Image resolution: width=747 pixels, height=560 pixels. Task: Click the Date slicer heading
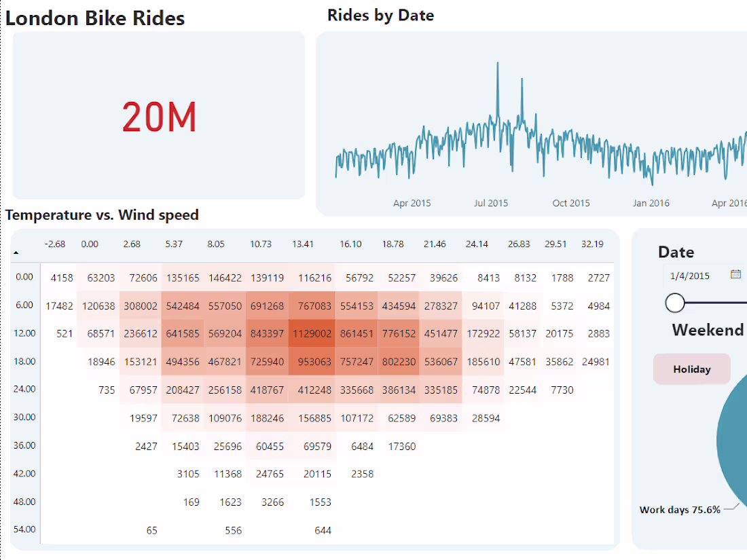point(676,252)
